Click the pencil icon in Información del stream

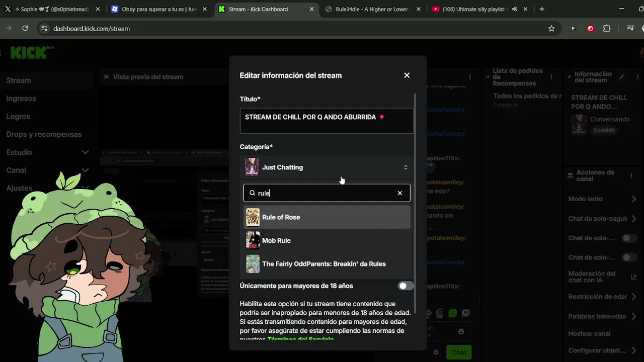tap(622, 77)
